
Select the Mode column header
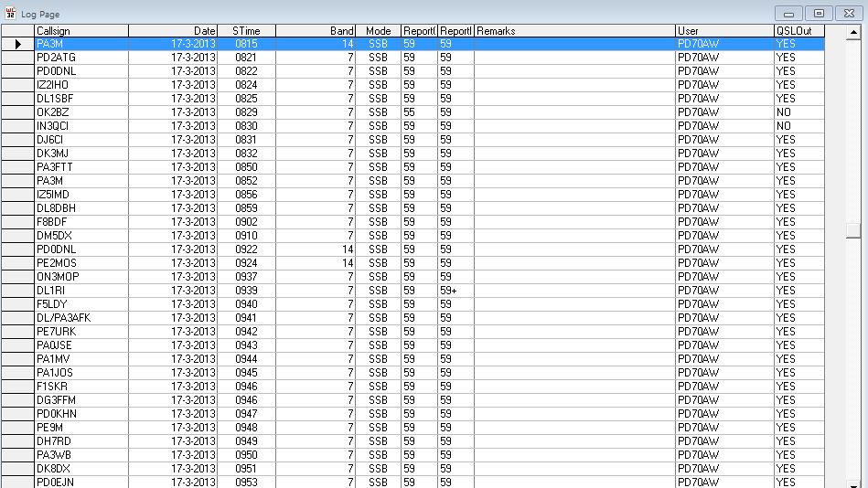pyautogui.click(x=378, y=31)
